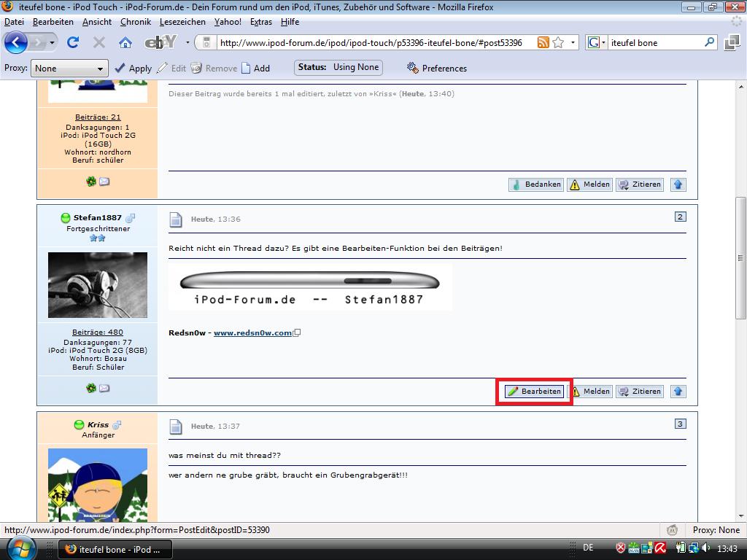The width and height of the screenshot is (747, 560).
Task: Open the status bar monkey icon
Action: click(x=672, y=529)
